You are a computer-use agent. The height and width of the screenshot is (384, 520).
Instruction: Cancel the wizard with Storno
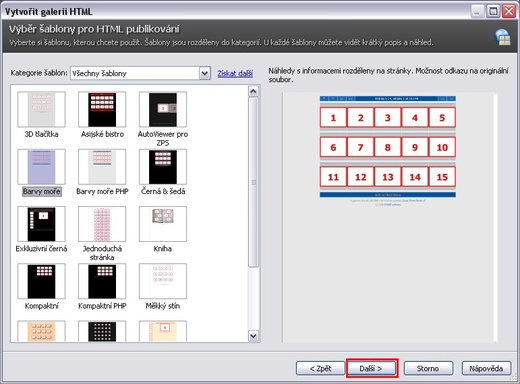point(428,368)
